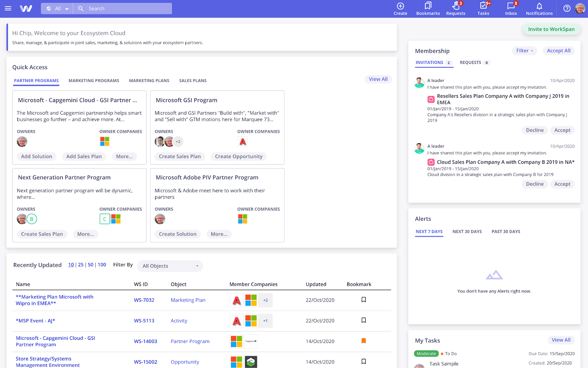Open the Activity object link

click(x=179, y=321)
